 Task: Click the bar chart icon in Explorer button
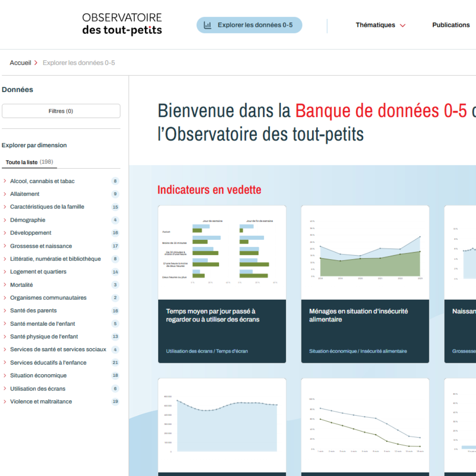pyautogui.click(x=207, y=25)
